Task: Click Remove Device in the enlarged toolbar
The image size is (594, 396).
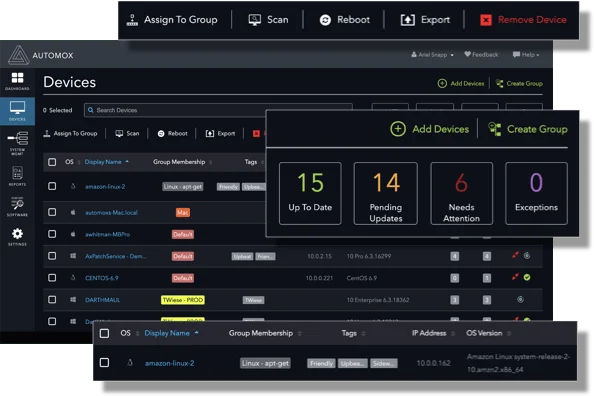Action: click(523, 20)
